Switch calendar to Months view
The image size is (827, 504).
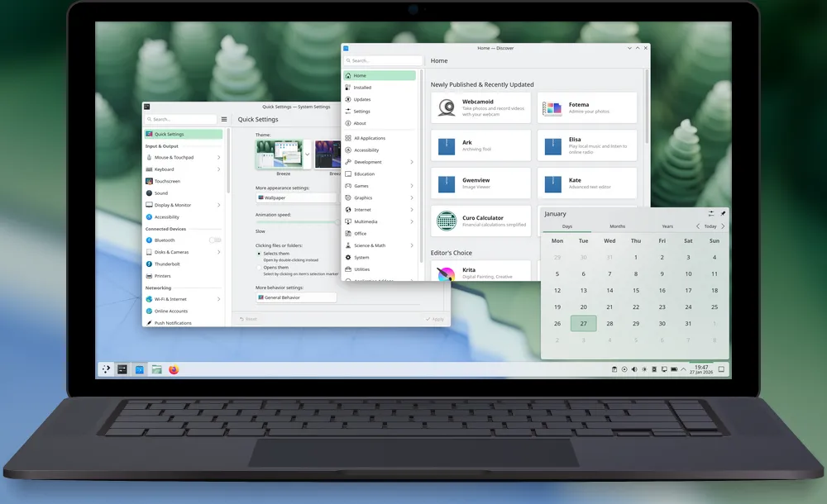point(617,226)
